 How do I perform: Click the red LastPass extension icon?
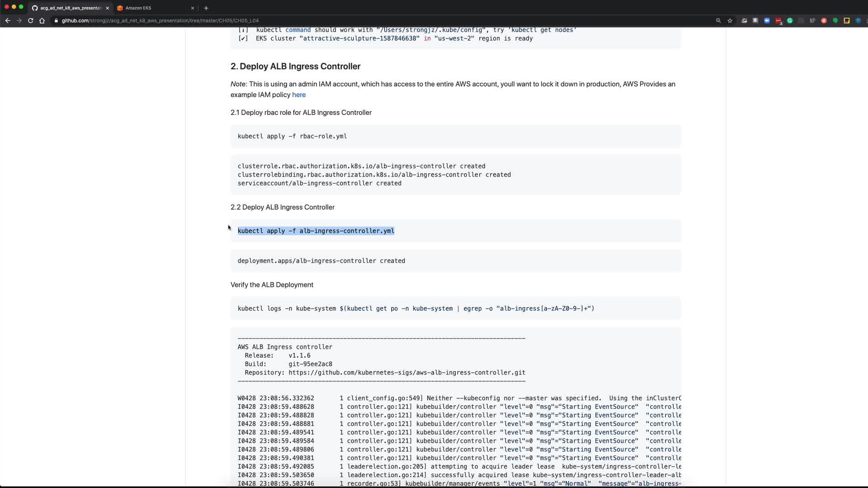778,20
